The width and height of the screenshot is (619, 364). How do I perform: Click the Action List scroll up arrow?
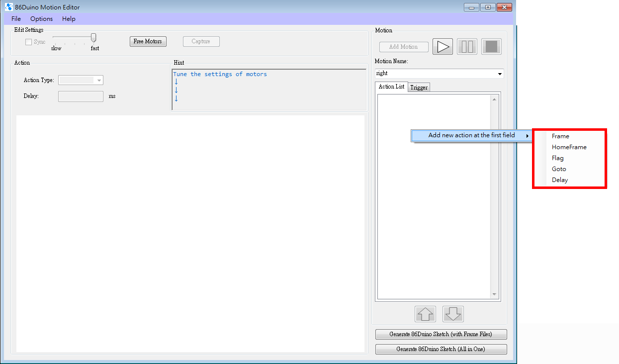point(494,99)
